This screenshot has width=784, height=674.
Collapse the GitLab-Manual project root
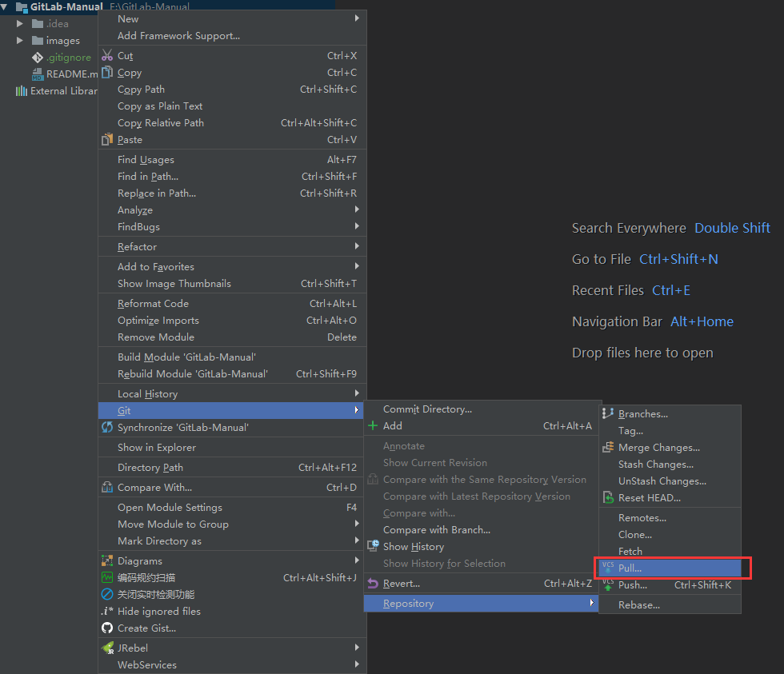pyautogui.click(x=5, y=7)
